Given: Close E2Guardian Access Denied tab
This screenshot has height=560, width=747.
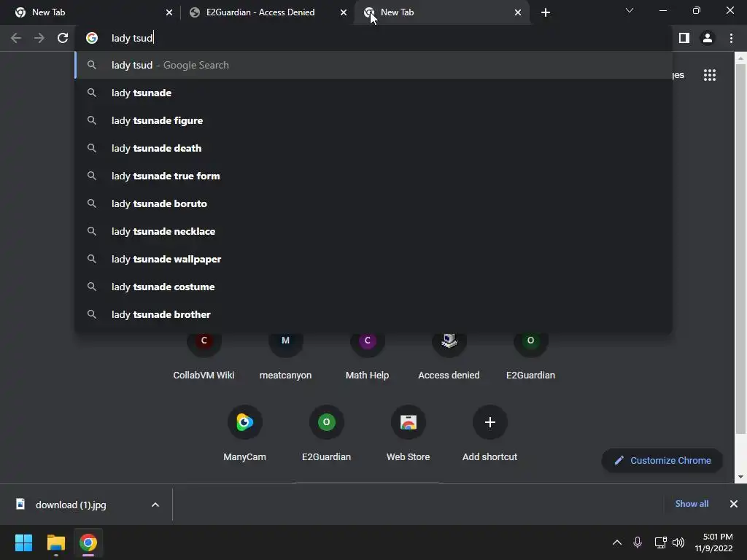Looking at the screenshot, I should coord(344,12).
